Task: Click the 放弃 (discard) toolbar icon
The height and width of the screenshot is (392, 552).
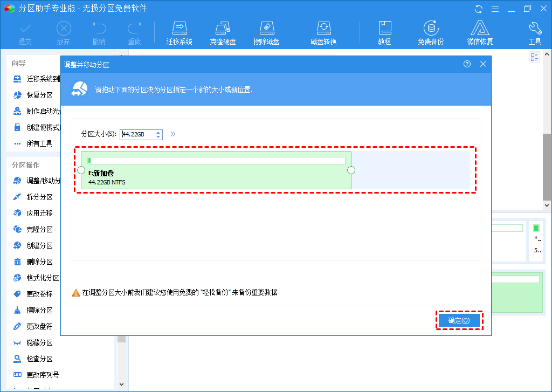Action: click(x=64, y=34)
